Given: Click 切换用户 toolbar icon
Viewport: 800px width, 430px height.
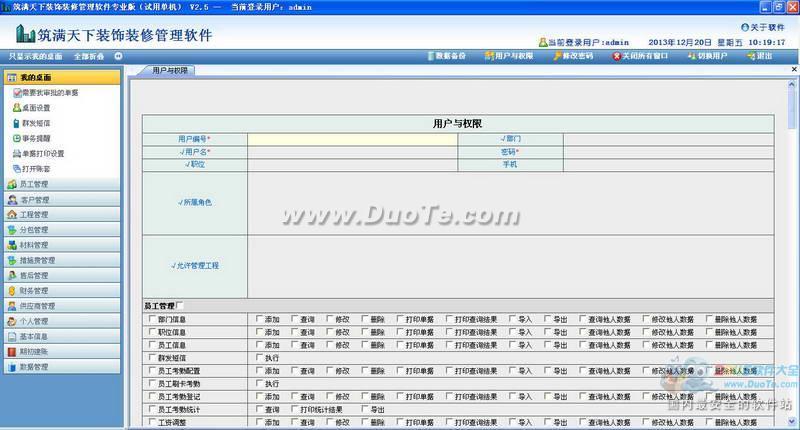Looking at the screenshot, I should point(692,56).
